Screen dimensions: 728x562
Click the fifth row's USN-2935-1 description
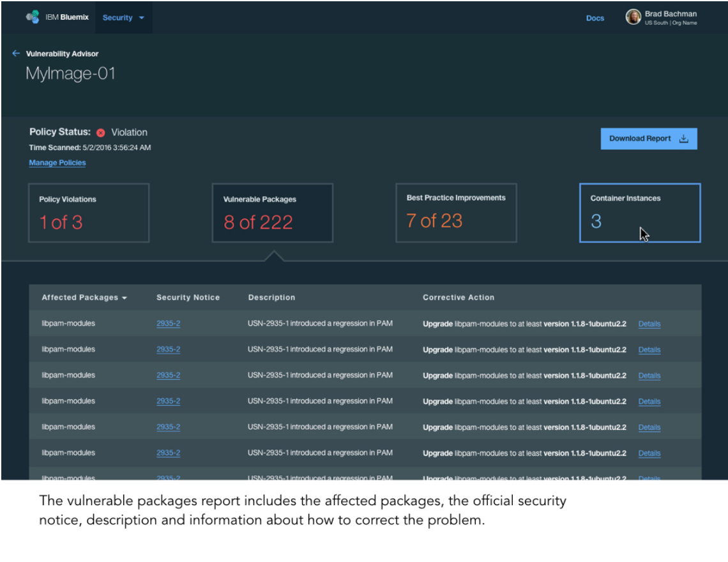320,427
